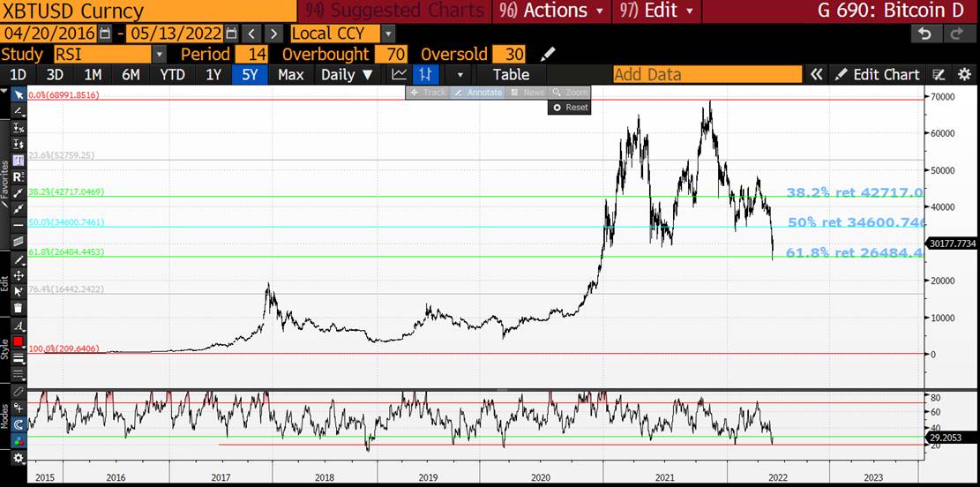980x487 pixels.
Task: Click the pencil icon next to Oversold field
Action: (548, 55)
